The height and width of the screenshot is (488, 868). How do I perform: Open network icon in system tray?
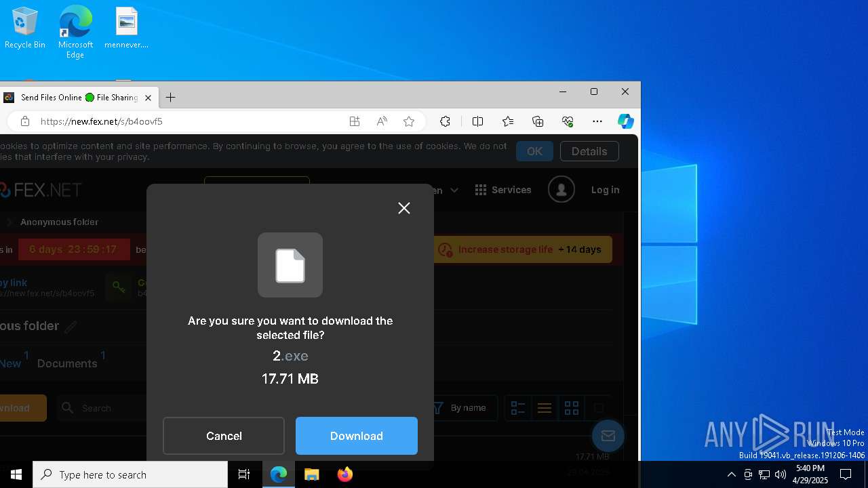click(764, 474)
